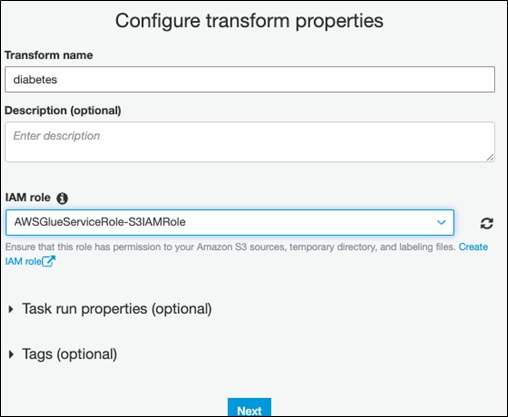This screenshot has height=417, width=508.
Task: Open the AWSGlueServiceRole-S3IAMRole dropdown
Action: click(230, 222)
